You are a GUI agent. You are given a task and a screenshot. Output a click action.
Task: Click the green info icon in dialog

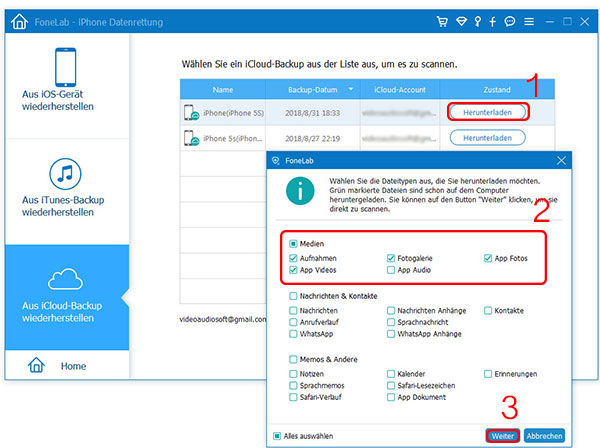pos(300,191)
